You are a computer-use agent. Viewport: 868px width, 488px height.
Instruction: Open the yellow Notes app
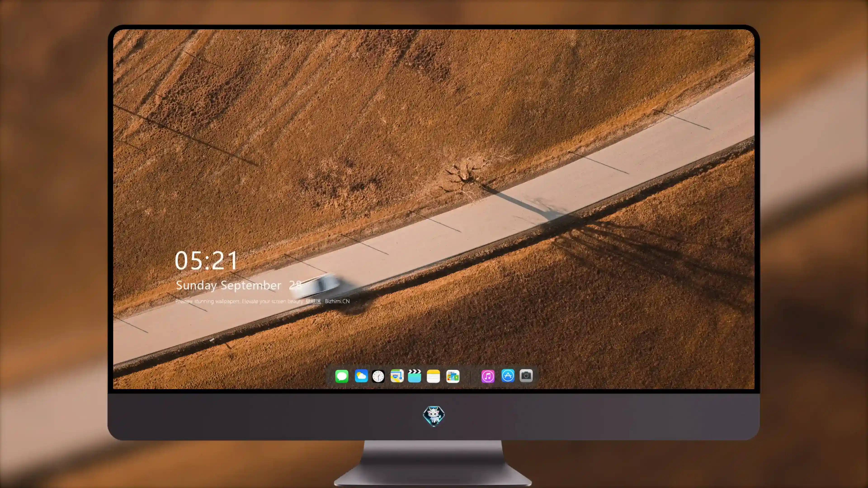(433, 376)
